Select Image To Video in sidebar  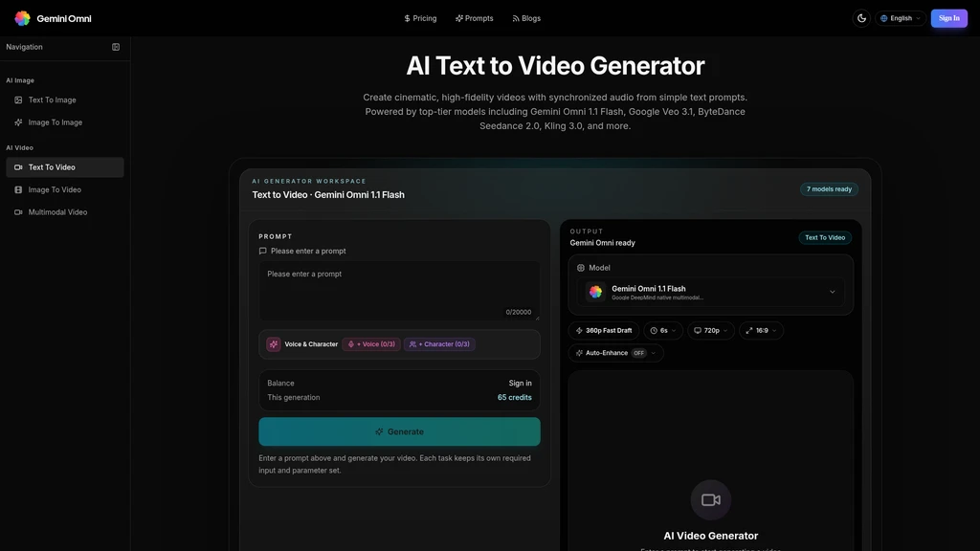pos(65,190)
